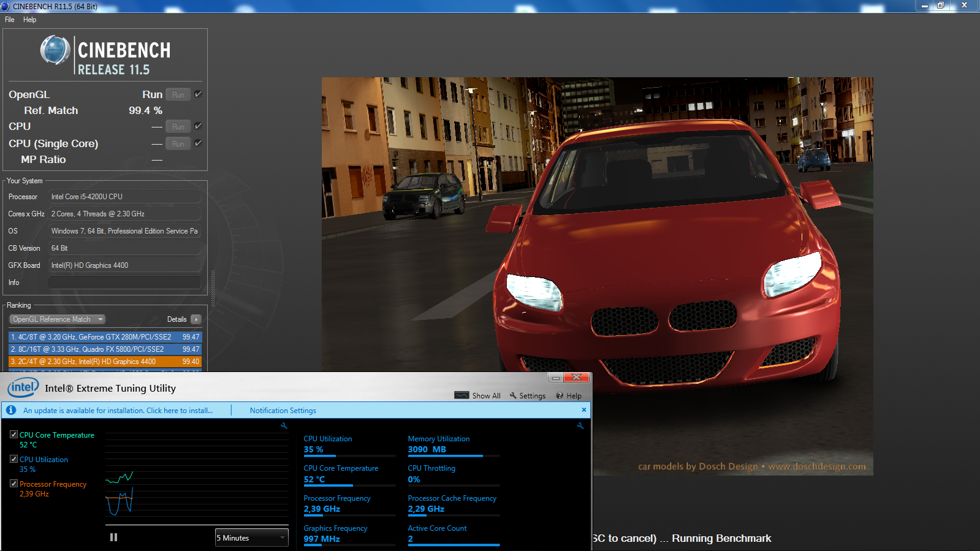Pause the XTU monitoring graph

[x=113, y=537]
